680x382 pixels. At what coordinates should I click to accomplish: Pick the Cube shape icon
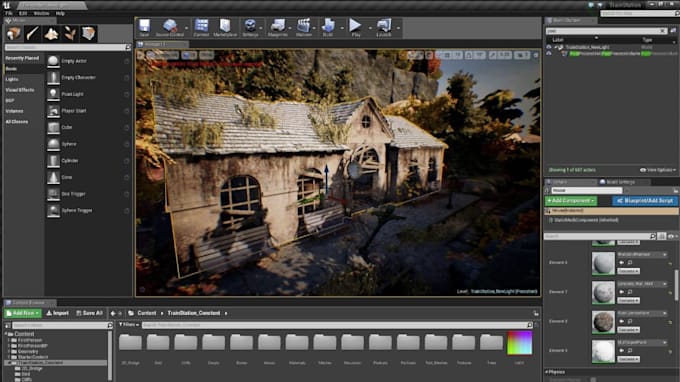point(53,127)
